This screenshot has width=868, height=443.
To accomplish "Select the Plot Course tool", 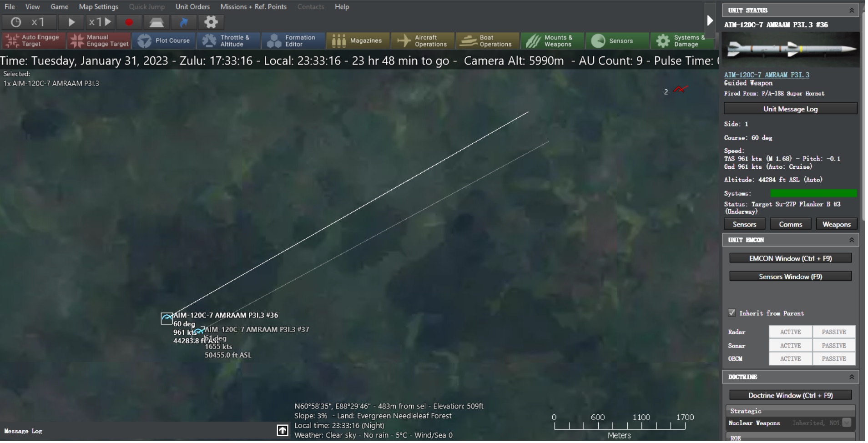I will [x=165, y=41].
